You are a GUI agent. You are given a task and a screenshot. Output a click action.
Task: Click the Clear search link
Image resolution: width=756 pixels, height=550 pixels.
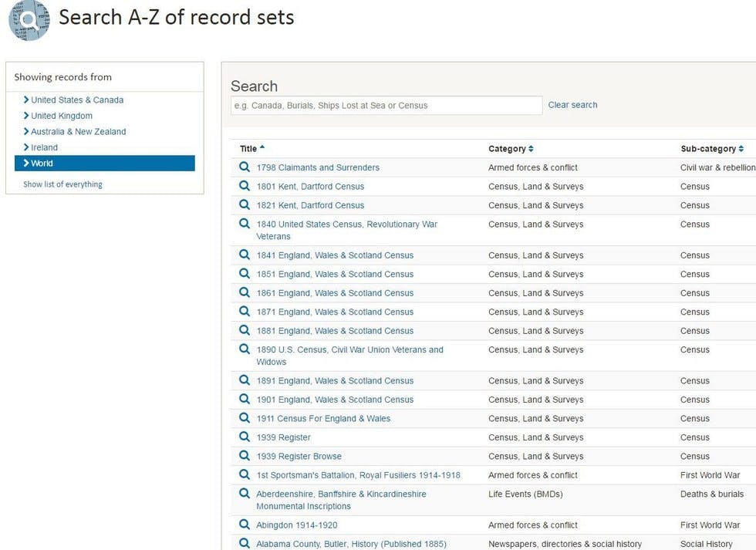pyautogui.click(x=572, y=104)
